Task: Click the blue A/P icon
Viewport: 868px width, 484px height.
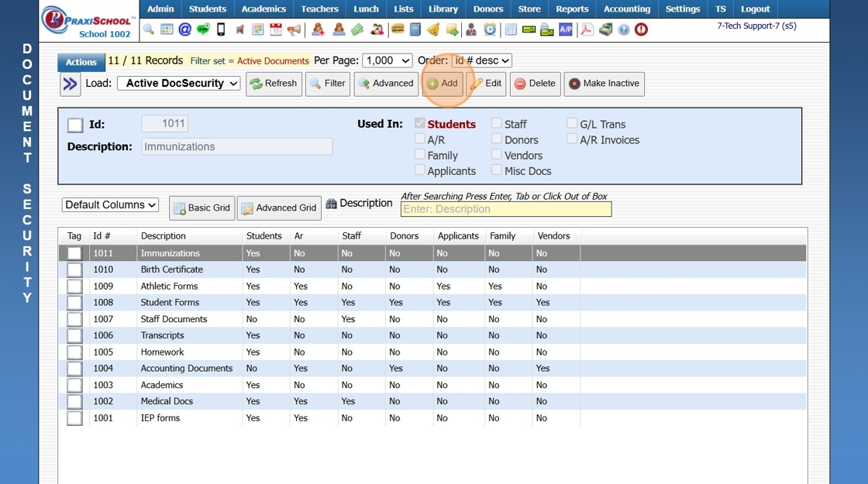Action: point(566,30)
